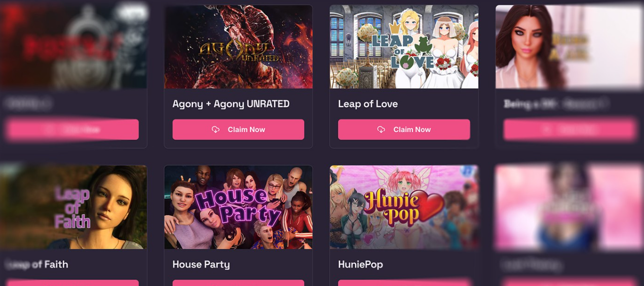Select the House Party title text
Image resolution: width=644 pixels, height=286 pixels.
(201, 265)
